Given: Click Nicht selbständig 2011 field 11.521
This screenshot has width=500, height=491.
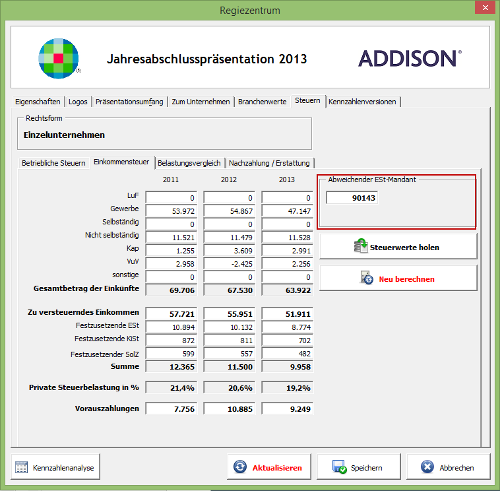Looking at the screenshot, I should point(171,237).
